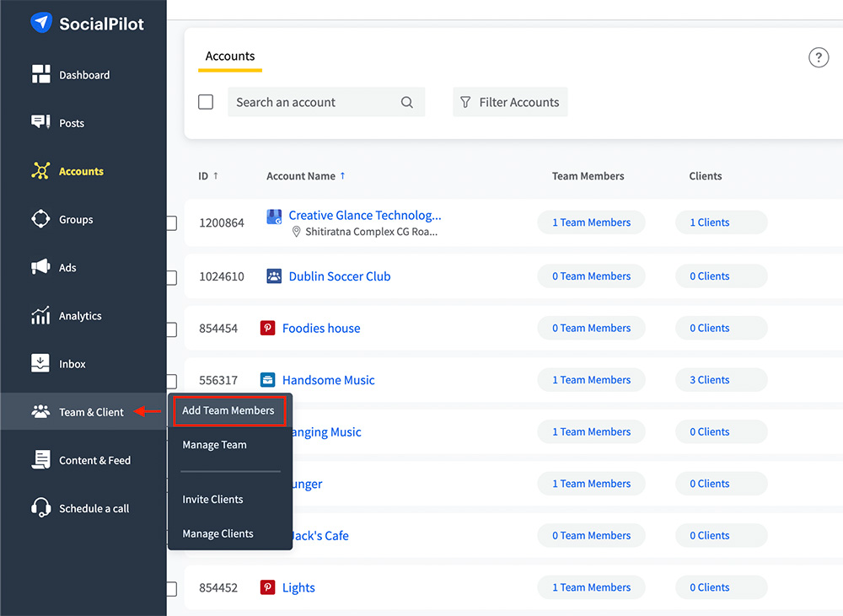Click account ID 1200864
Screen dimensions: 843x616
point(222,223)
